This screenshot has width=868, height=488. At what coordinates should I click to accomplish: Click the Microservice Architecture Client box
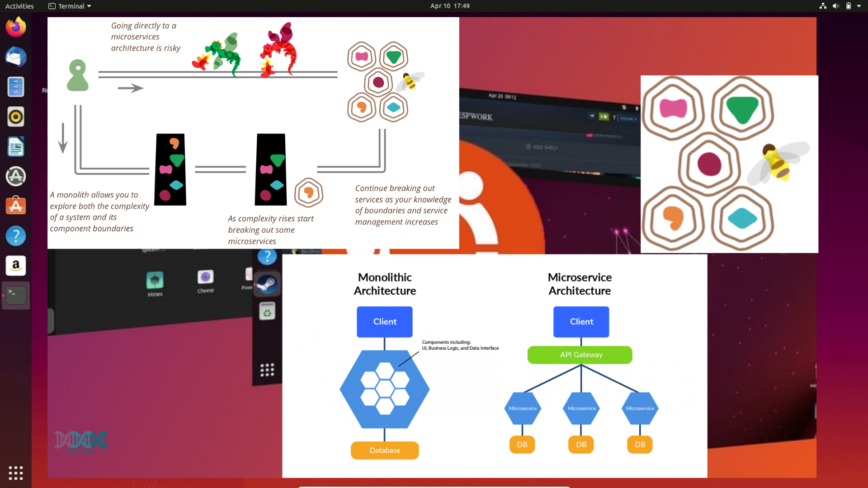581,322
